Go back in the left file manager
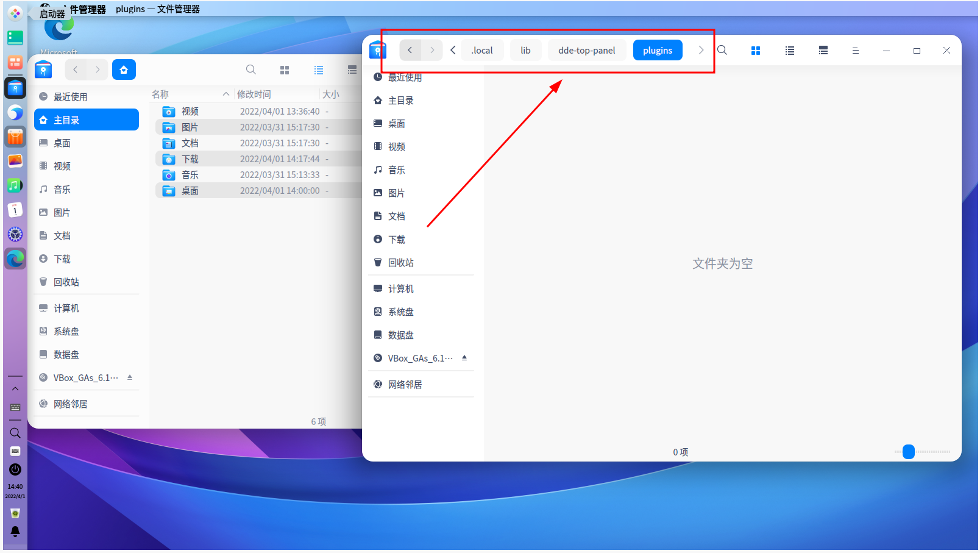This screenshot has height=553, width=980. coord(76,70)
